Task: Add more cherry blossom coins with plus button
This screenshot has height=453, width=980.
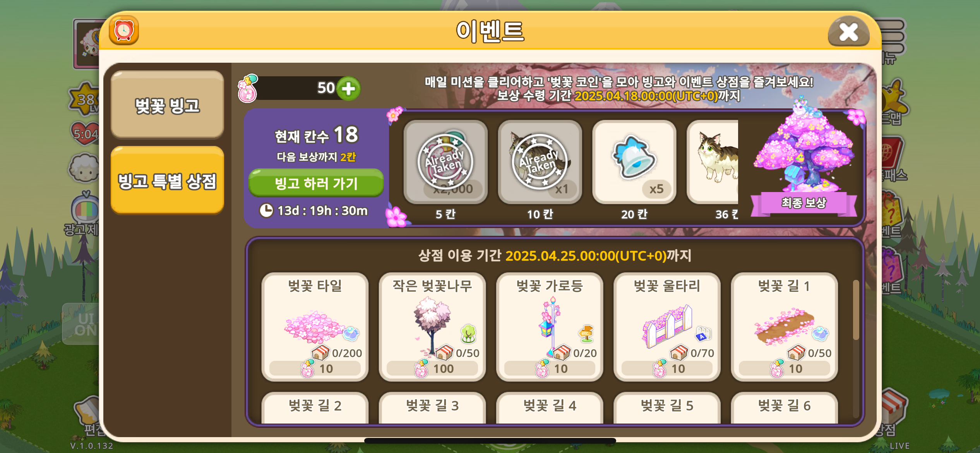Action: [348, 89]
